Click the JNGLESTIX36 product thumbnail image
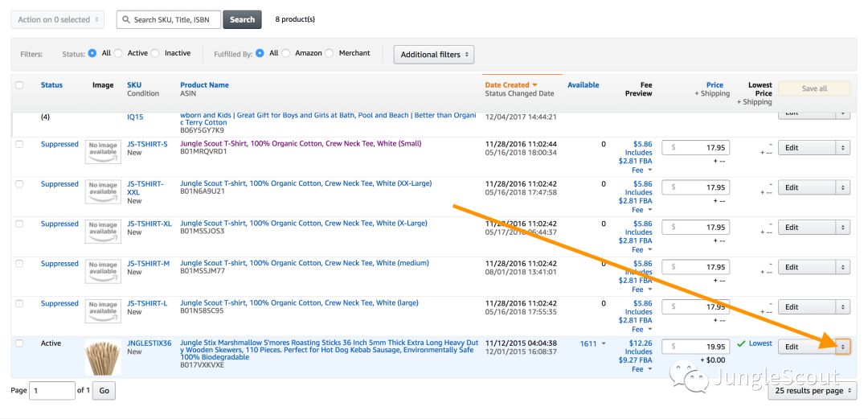The image size is (868, 419). (103, 357)
